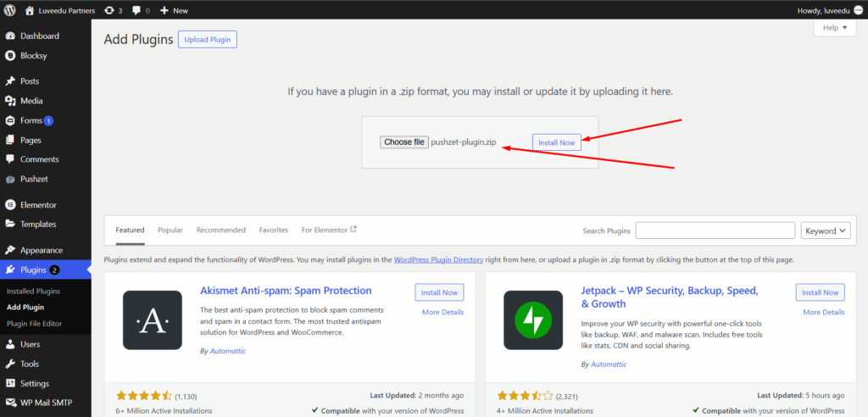The image size is (868, 417).
Task: Click the Pages icon in sidebar
Action: (10, 140)
